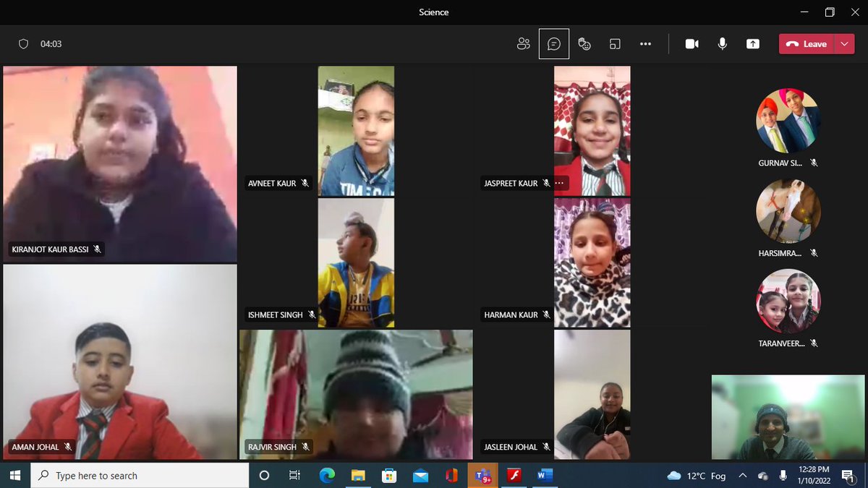Click the AMAN JOHAL name label
Image resolution: width=868 pixels, height=488 pixels.
coord(35,447)
